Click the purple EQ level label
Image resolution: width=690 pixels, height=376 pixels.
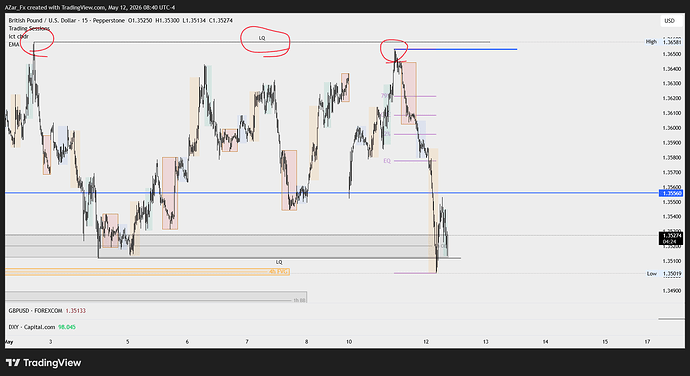pos(387,161)
